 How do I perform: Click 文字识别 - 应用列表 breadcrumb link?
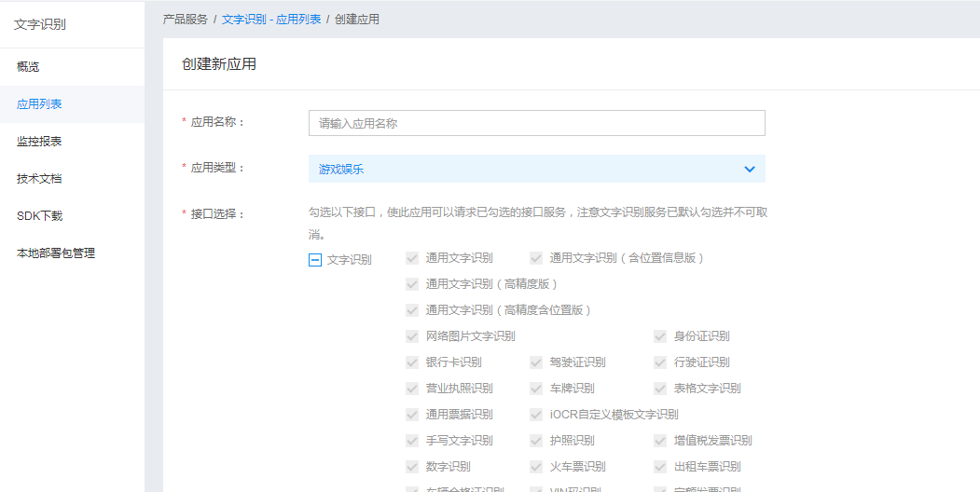tap(271, 20)
